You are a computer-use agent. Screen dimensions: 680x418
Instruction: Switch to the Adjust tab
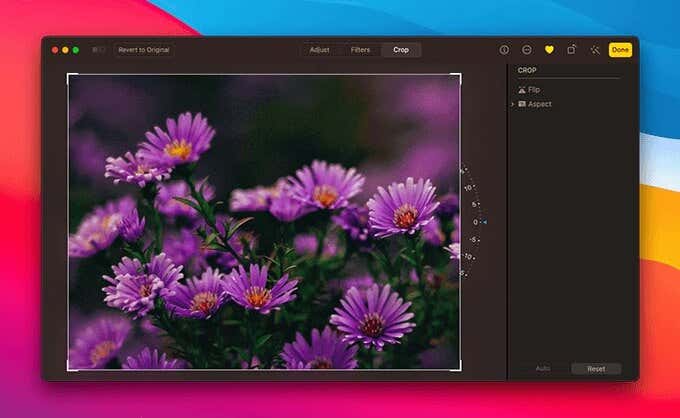(320, 50)
